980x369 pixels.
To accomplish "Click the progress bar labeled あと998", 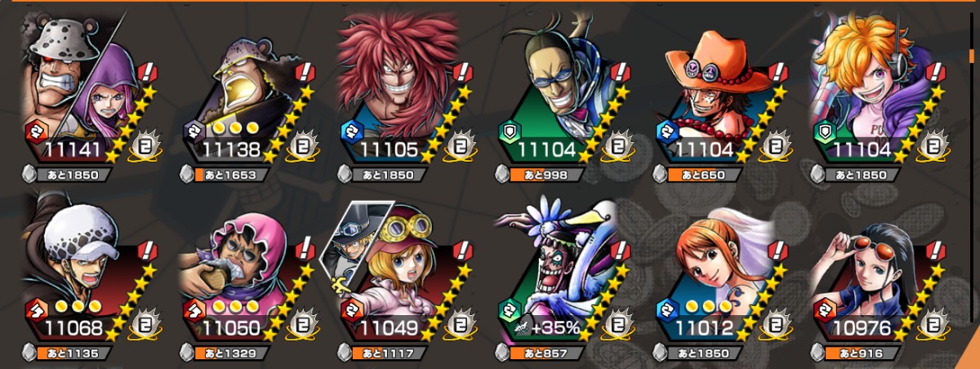I will coord(546,174).
